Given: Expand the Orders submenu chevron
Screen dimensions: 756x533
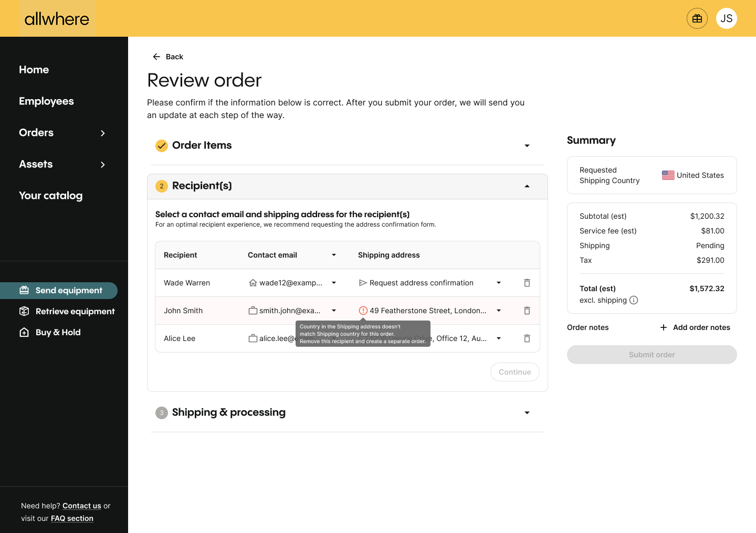Looking at the screenshot, I should point(103,133).
